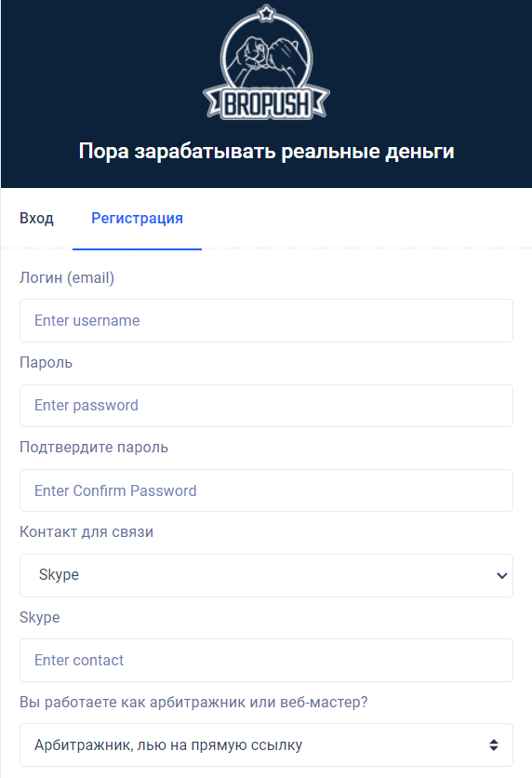Focus the Enter username field
This screenshot has width=532, height=778.
point(266,320)
